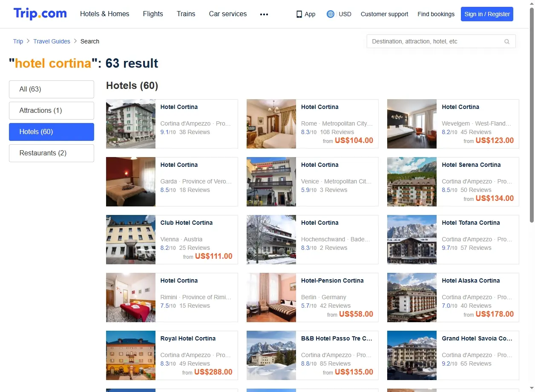Open Hotels & Homes menu
Image resolution: width=535 pixels, height=392 pixels.
point(105,14)
